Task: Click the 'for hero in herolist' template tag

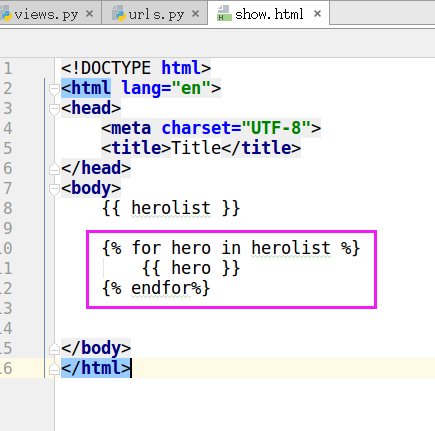Action: click(231, 248)
